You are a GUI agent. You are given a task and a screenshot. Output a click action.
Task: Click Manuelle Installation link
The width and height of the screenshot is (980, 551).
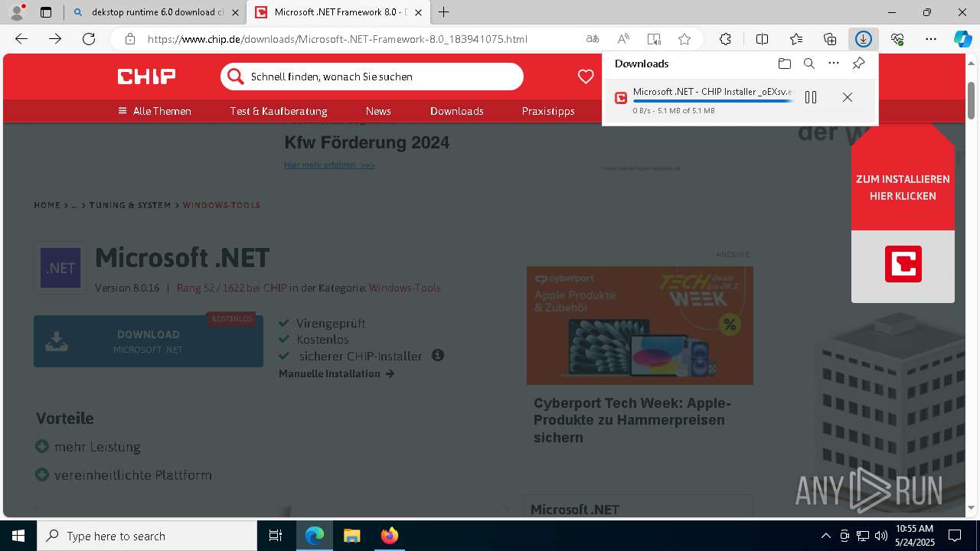pos(336,373)
